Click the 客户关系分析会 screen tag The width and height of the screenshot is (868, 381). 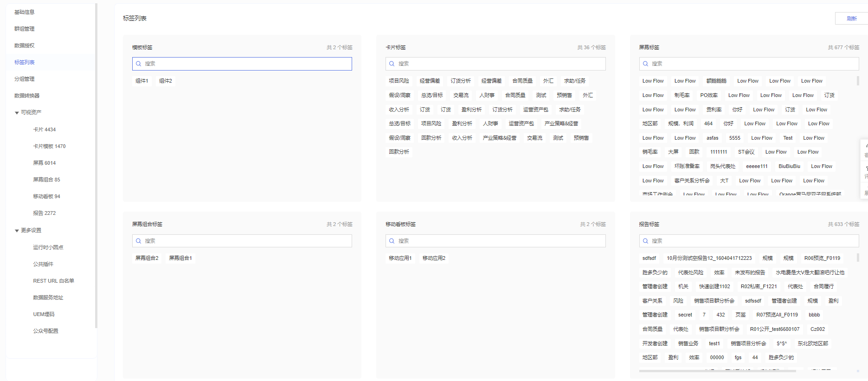(x=692, y=181)
